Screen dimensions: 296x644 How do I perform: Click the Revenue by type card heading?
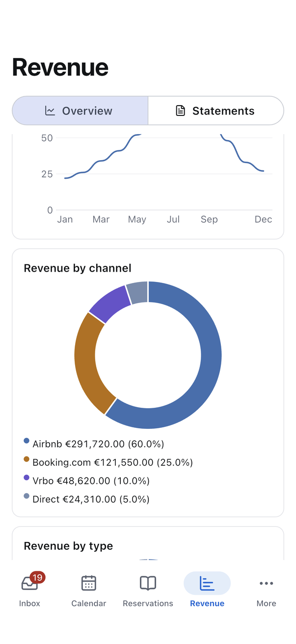(x=68, y=546)
